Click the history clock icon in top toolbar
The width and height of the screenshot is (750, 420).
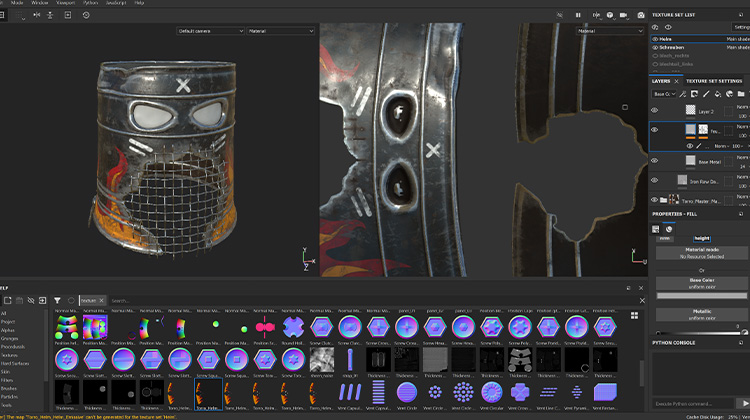click(85, 15)
